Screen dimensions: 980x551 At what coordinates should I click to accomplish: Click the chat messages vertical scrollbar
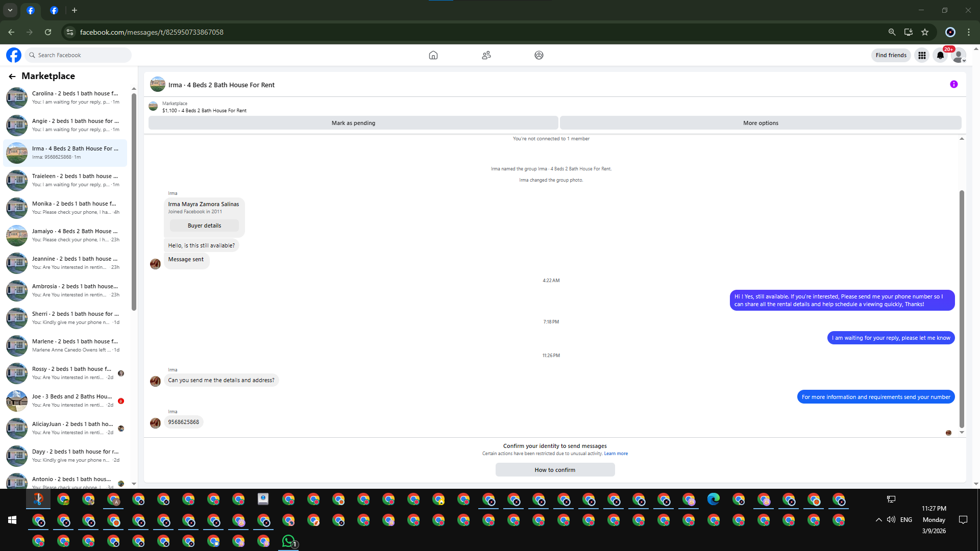(x=962, y=306)
